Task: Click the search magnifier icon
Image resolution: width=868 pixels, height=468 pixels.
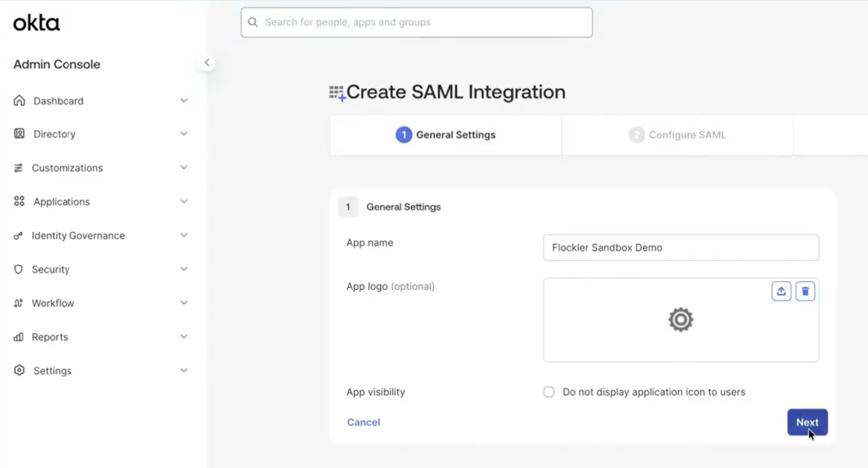Action: [253, 22]
